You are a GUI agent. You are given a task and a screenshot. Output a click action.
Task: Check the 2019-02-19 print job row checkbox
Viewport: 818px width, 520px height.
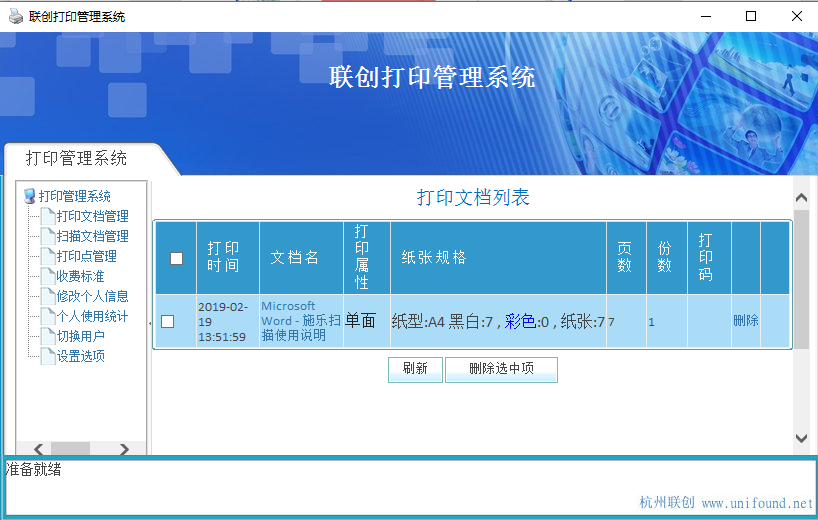point(167,321)
